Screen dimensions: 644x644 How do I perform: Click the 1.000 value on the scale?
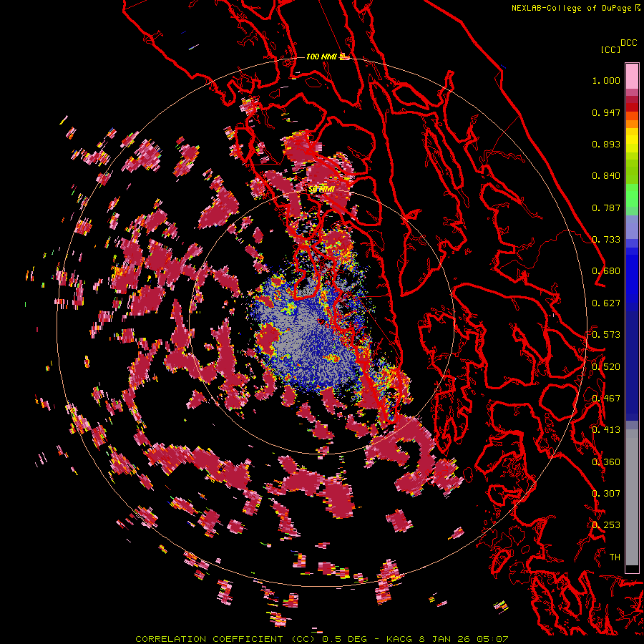606,80
